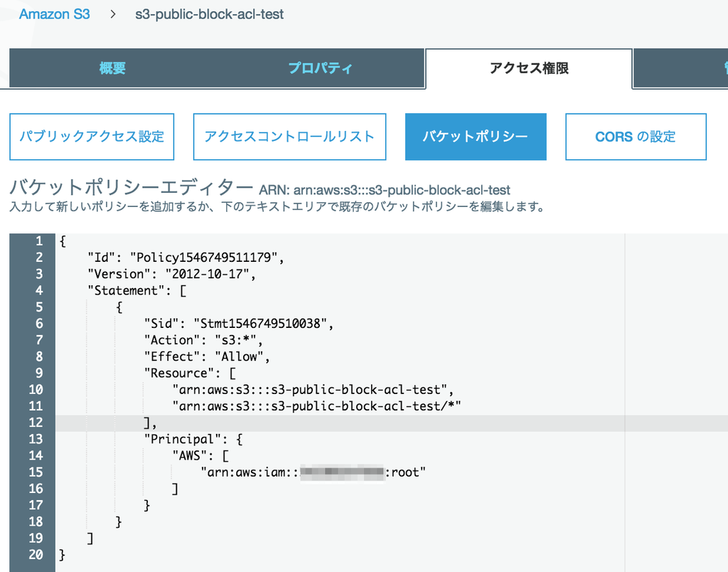Select the アクセス権限 (Permissions) tab
Image resolution: width=728 pixels, height=572 pixels.
click(528, 68)
